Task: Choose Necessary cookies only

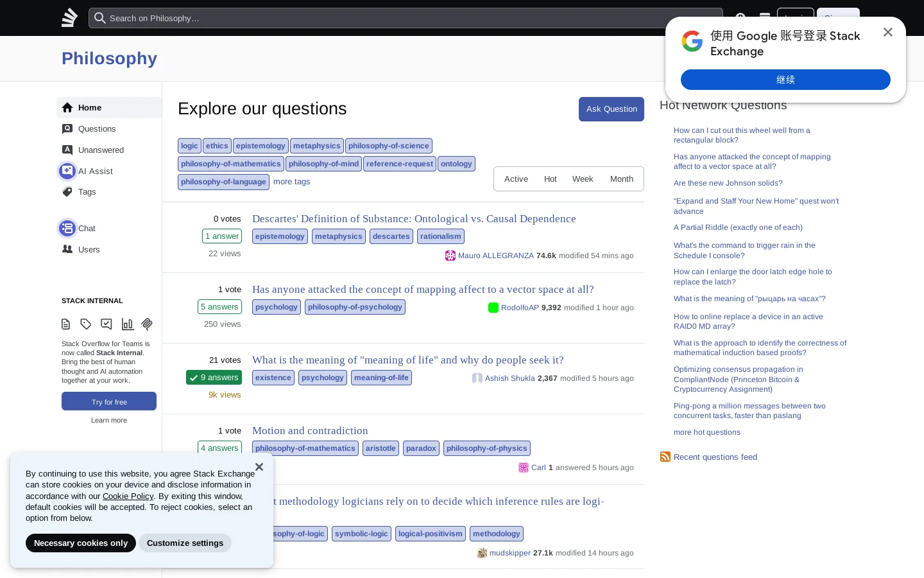Action: (x=81, y=543)
